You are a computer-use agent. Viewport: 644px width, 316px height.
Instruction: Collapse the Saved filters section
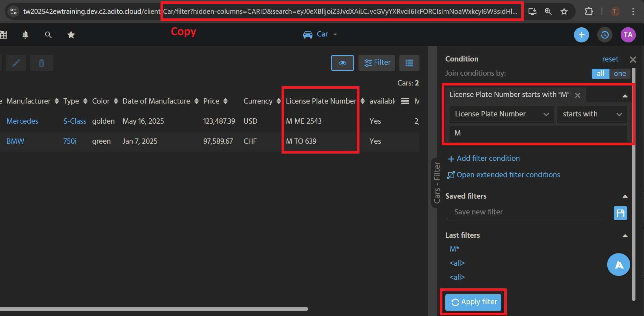point(625,196)
